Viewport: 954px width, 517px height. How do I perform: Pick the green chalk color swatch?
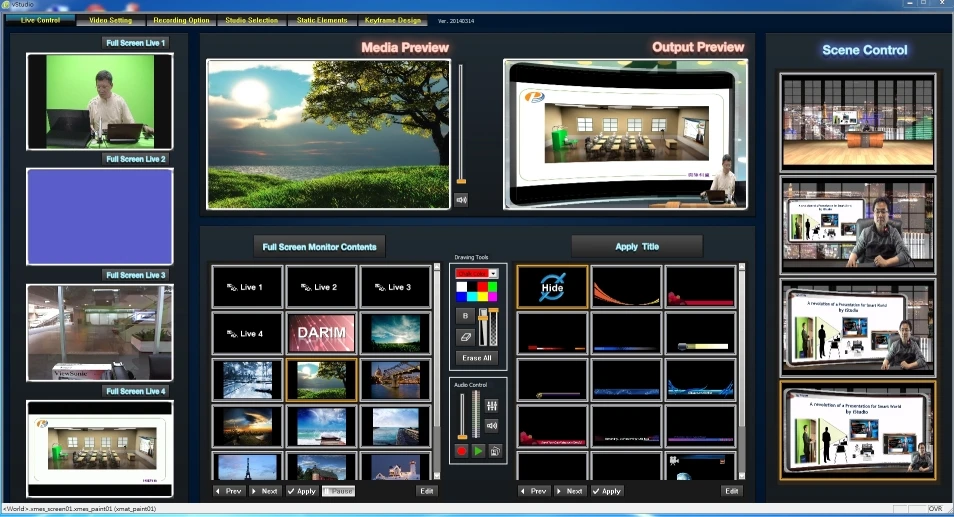pyautogui.click(x=492, y=286)
